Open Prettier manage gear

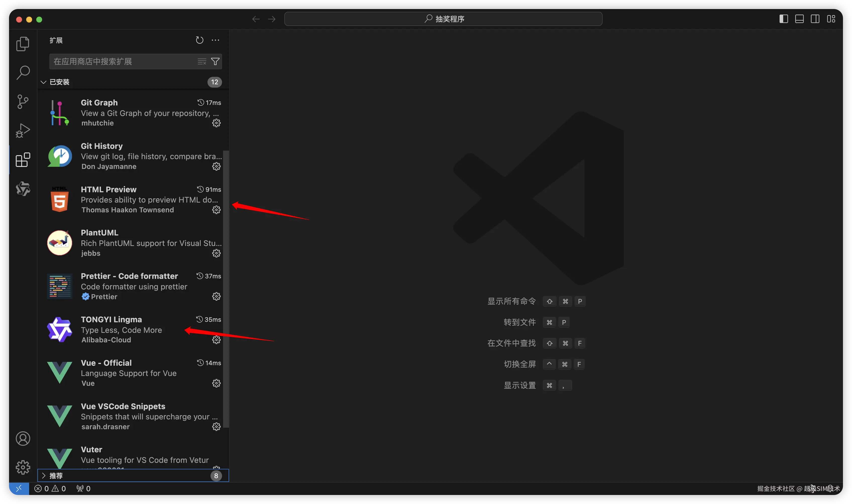click(217, 296)
